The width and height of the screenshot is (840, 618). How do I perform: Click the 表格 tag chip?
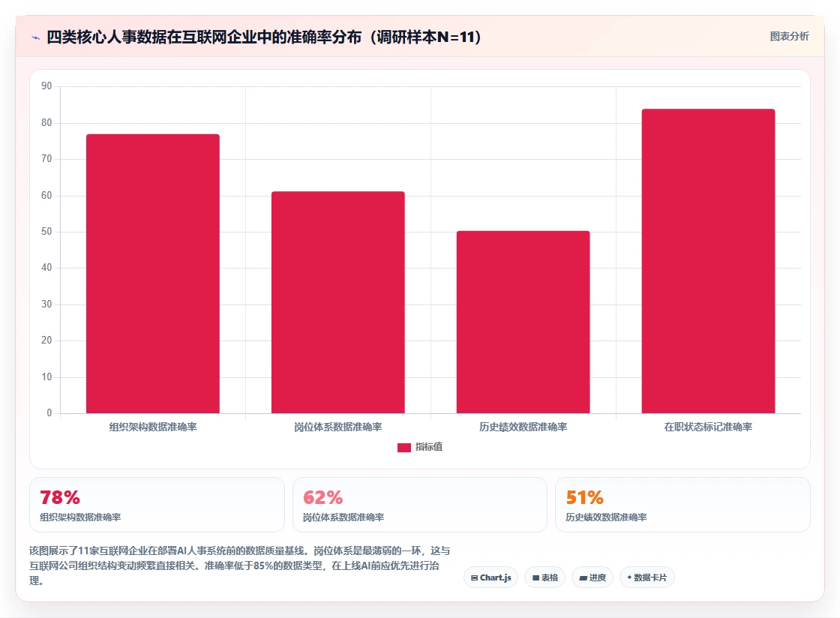[544, 577]
